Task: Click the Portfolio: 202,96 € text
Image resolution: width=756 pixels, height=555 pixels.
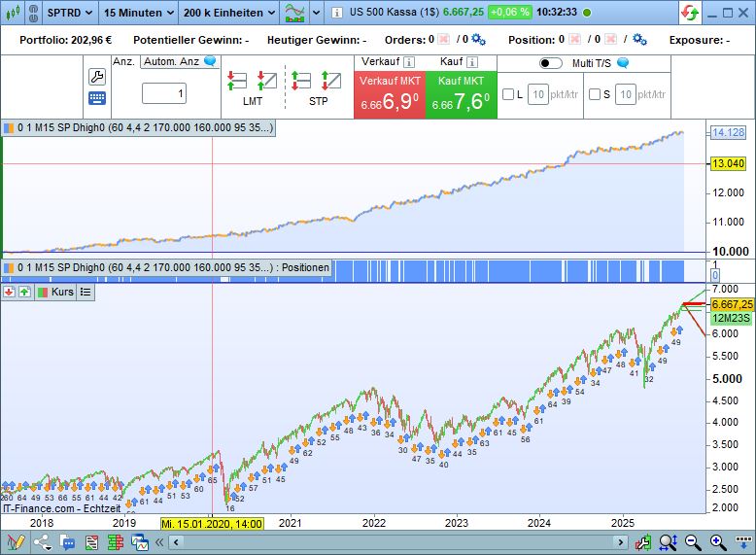Action: coord(65,40)
